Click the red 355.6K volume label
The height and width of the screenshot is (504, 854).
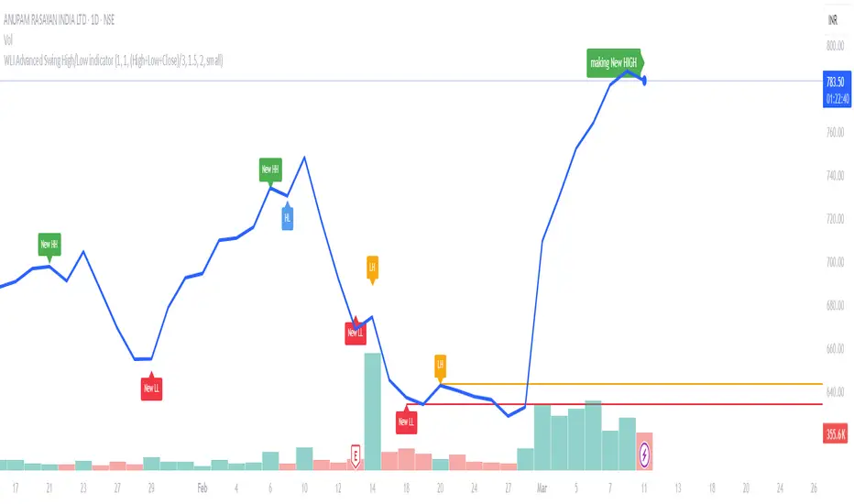tap(833, 436)
